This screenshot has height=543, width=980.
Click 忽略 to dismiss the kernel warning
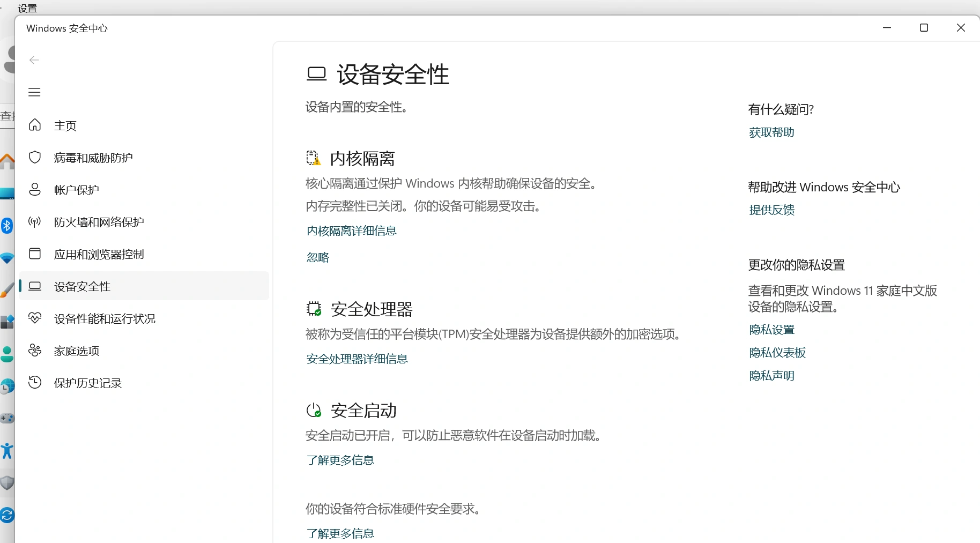(x=317, y=257)
